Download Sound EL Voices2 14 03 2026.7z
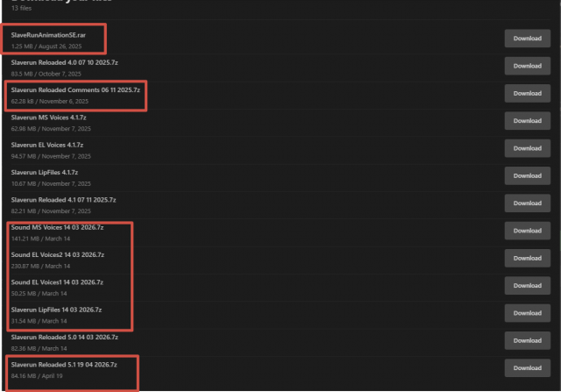Image resolution: width=561 pixels, height=392 pixels. pyautogui.click(x=528, y=258)
